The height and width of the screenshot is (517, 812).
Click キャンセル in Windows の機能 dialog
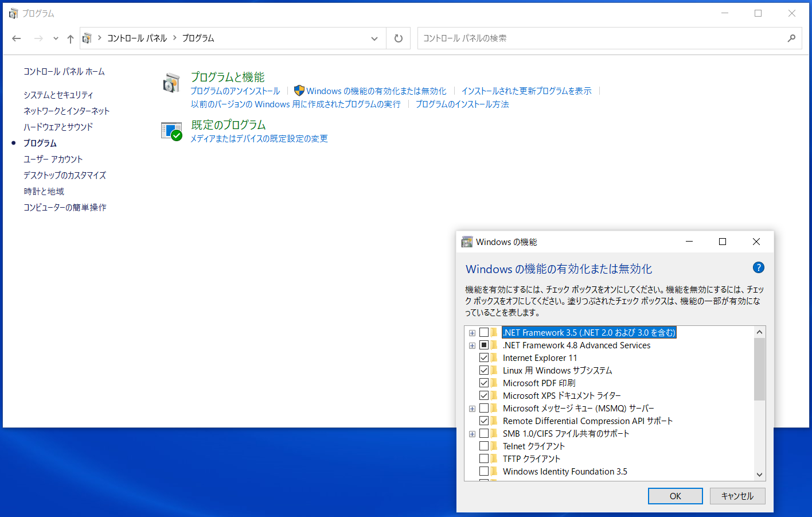point(737,496)
